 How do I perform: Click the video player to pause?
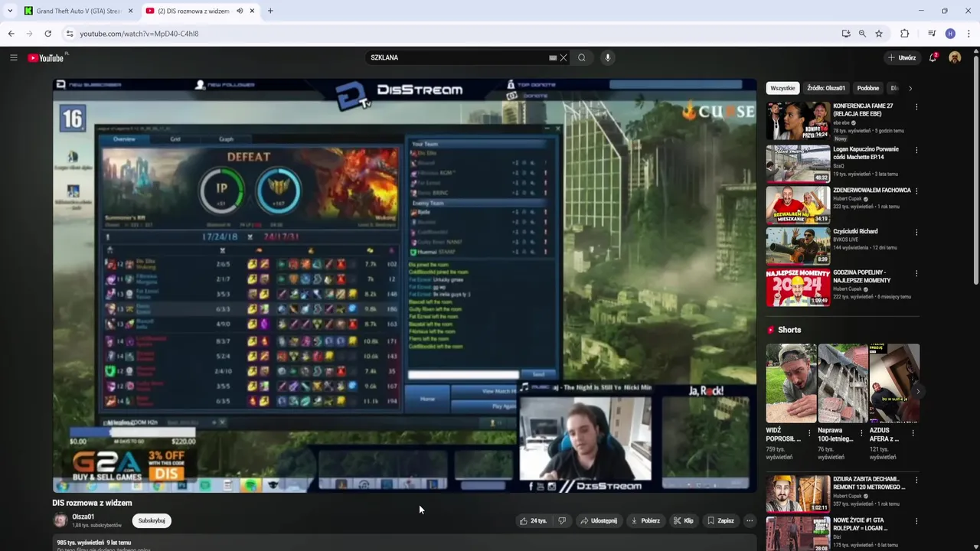[x=404, y=285]
